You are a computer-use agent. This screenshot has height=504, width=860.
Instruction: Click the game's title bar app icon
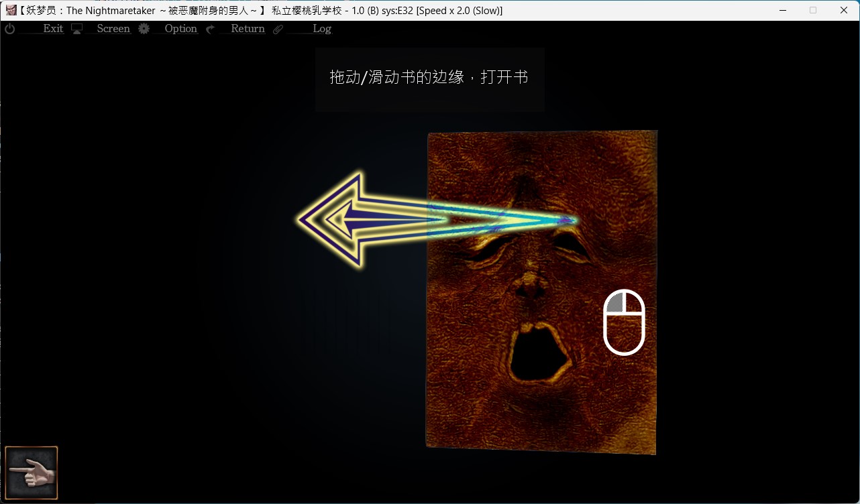click(11, 11)
